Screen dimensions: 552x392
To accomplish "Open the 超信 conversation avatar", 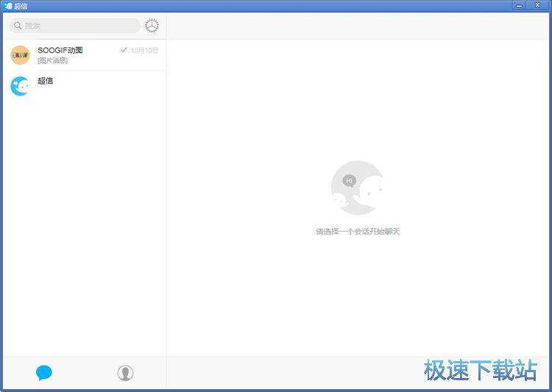I will tap(20, 86).
